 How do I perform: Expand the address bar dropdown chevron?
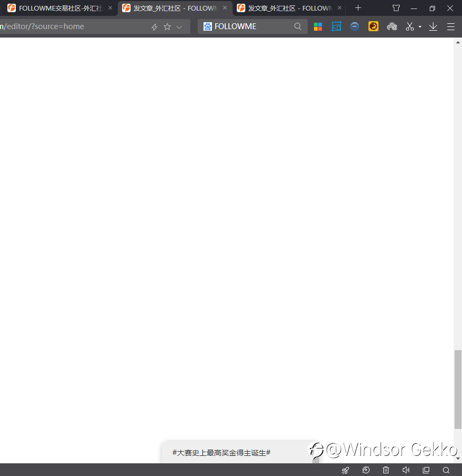(x=179, y=27)
